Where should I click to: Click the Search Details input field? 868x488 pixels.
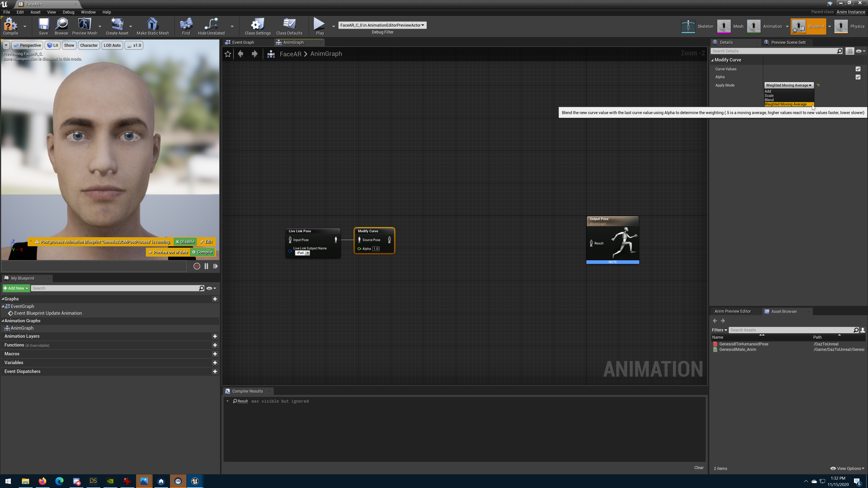tap(773, 51)
